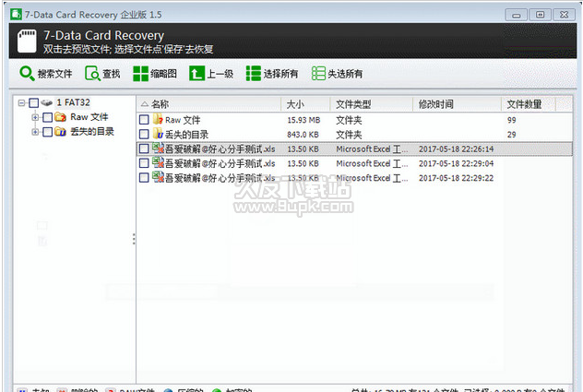Screen dimensions: 583x392
Task: Collapse the 1 FAT32 tree node
Action: tap(21, 102)
